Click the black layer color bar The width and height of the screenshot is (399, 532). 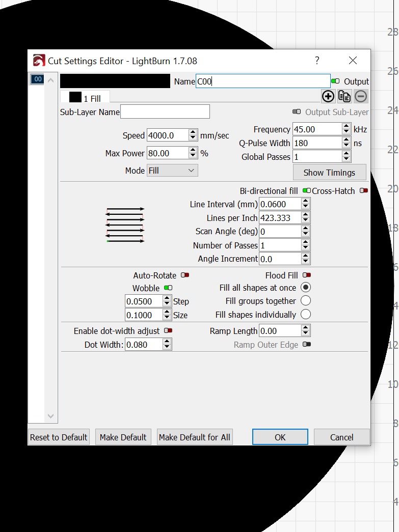tap(115, 81)
